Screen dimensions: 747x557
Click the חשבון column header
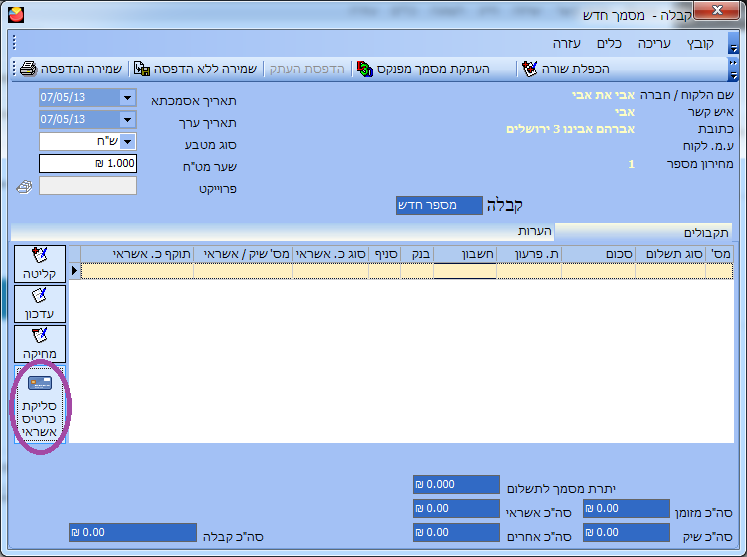pos(465,254)
